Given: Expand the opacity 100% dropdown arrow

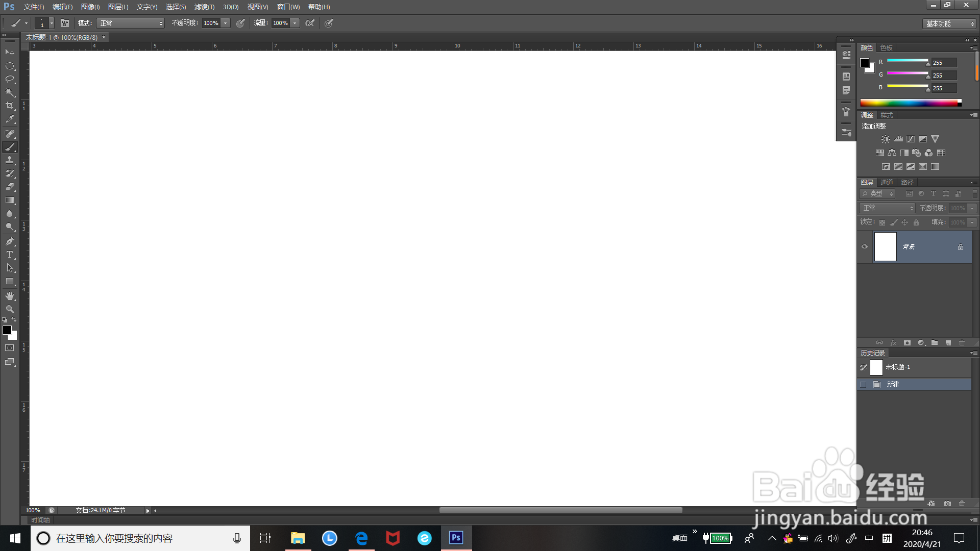Looking at the screenshot, I should coord(225,23).
